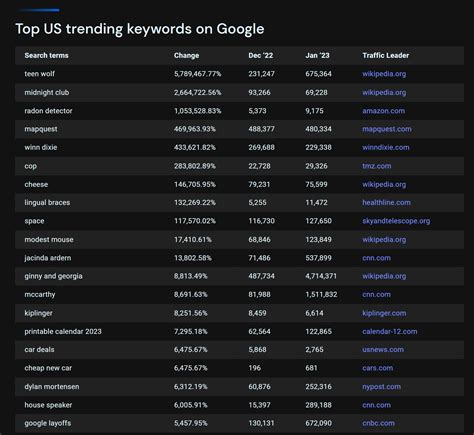Select the 'space' search term
The width and height of the screenshot is (474, 435).
coord(34,221)
